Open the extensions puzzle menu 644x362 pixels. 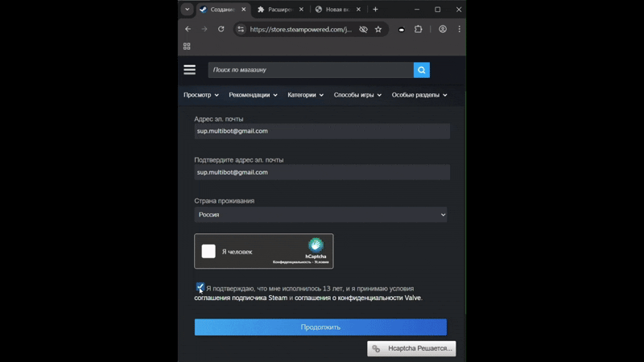pos(418,29)
